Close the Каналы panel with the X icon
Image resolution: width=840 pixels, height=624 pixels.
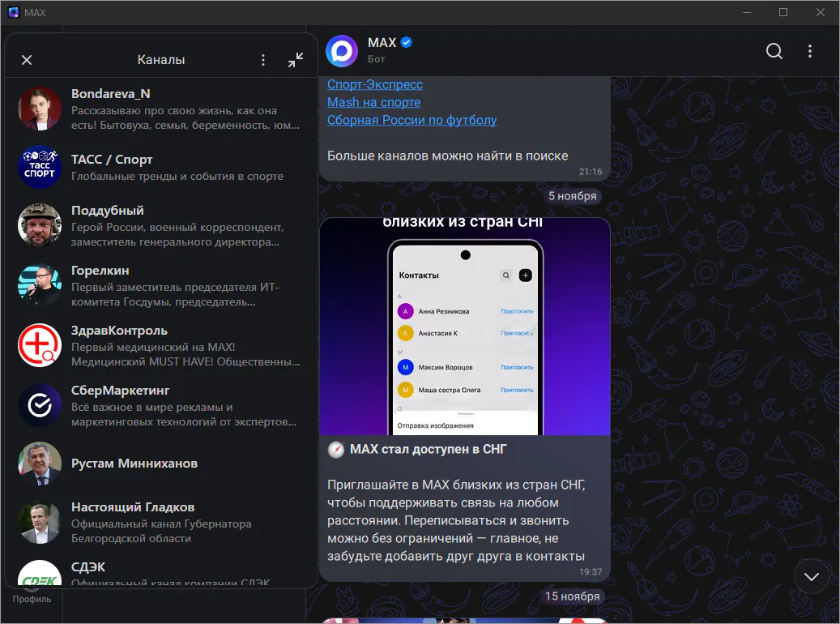coord(27,60)
